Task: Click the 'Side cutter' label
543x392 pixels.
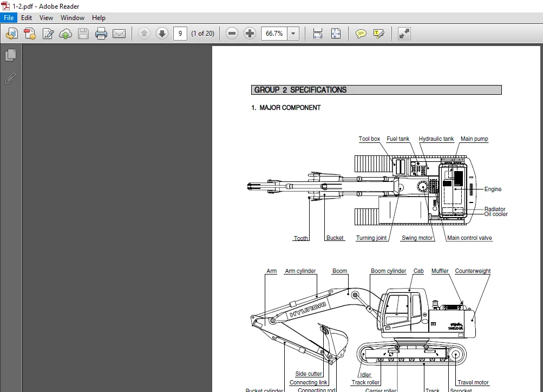Action: coord(309,374)
